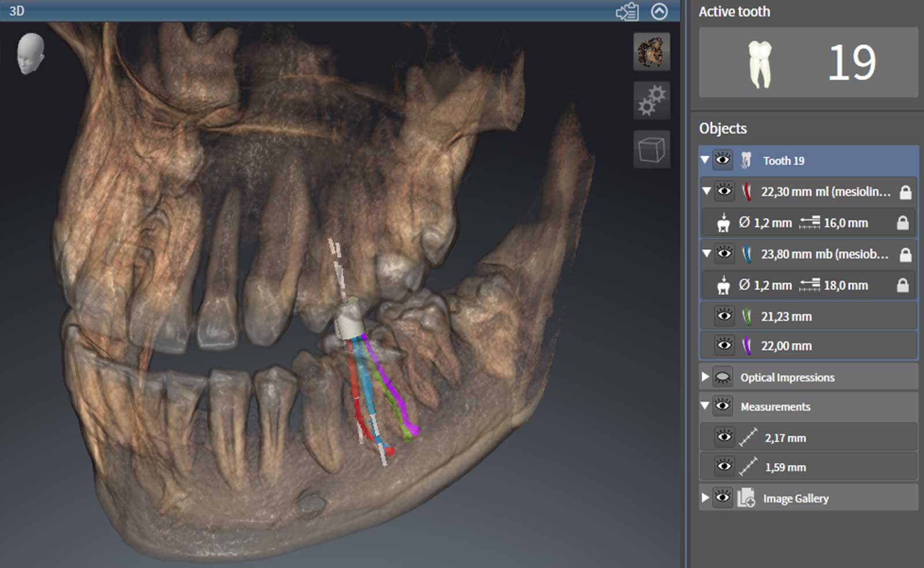The width and height of the screenshot is (924, 568).
Task: Hide the 2,17 mm measurement
Action: [x=724, y=437]
